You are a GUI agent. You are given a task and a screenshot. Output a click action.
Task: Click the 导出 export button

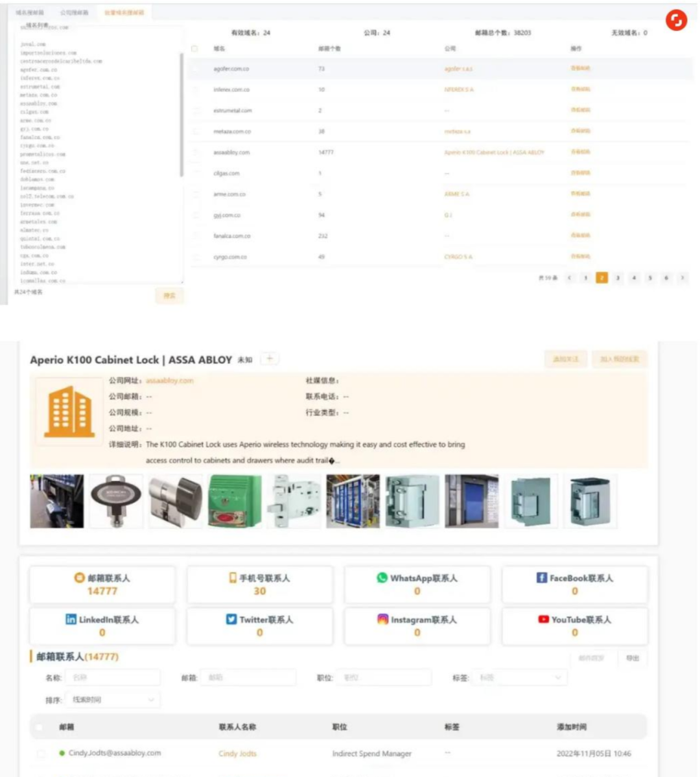[x=633, y=658]
